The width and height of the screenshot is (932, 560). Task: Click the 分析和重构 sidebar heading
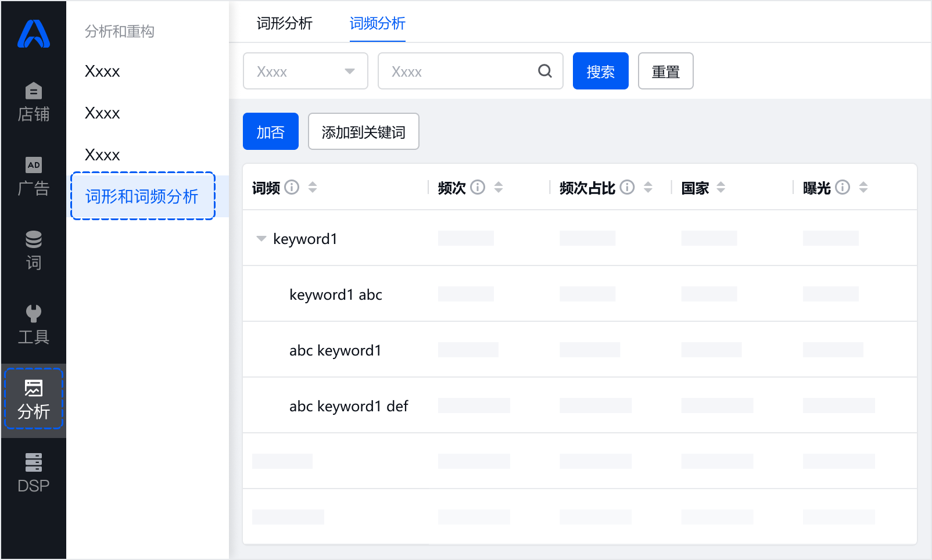[x=120, y=31]
